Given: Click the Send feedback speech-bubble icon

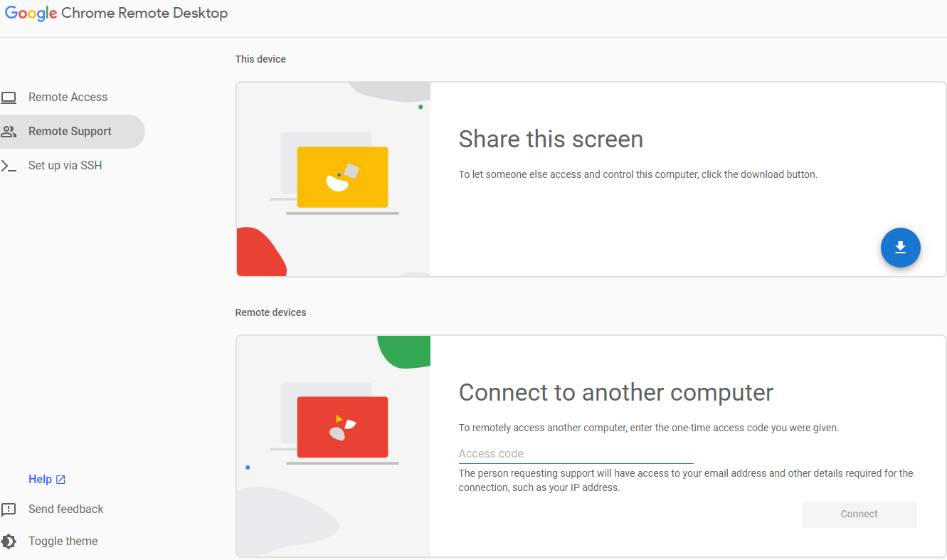Looking at the screenshot, I should pyautogui.click(x=9, y=509).
